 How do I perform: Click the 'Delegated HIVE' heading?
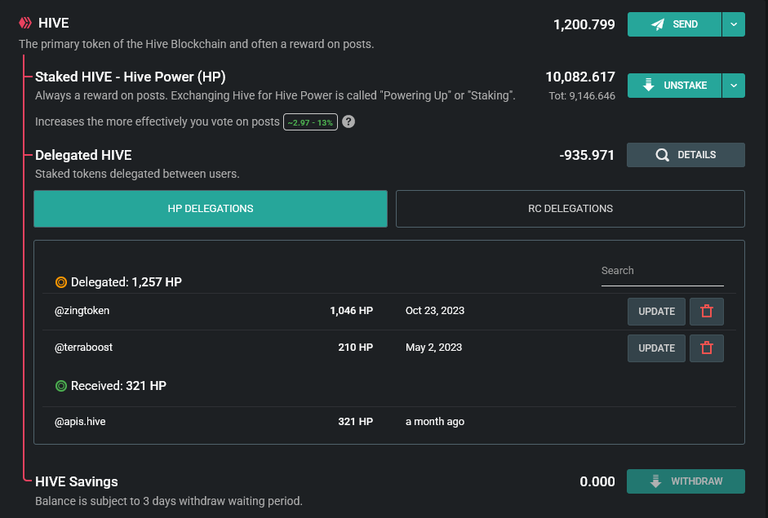[83, 155]
